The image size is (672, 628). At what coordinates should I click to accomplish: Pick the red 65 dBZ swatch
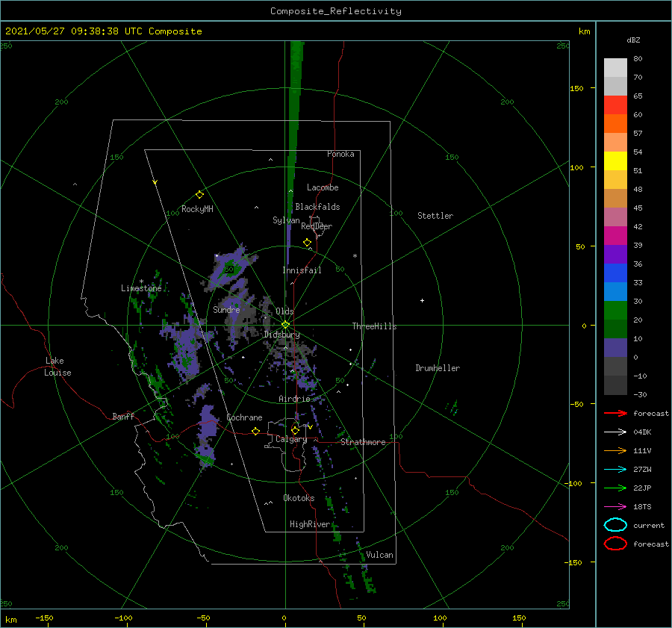pos(615,105)
